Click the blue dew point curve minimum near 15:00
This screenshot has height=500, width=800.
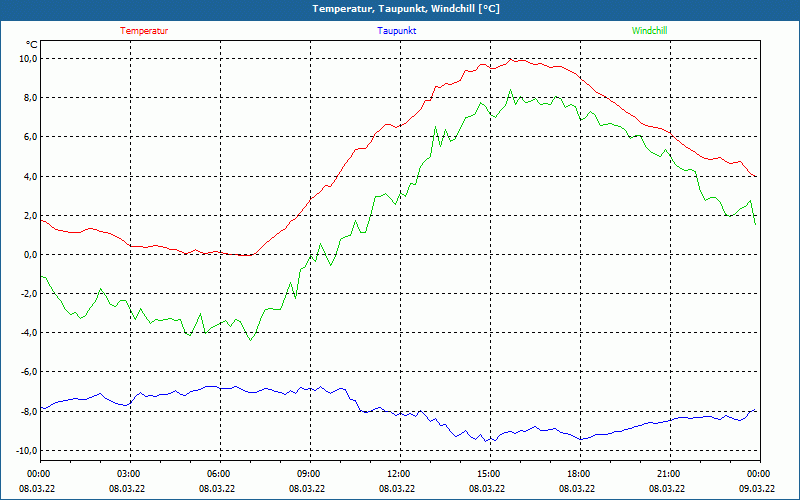click(486, 441)
